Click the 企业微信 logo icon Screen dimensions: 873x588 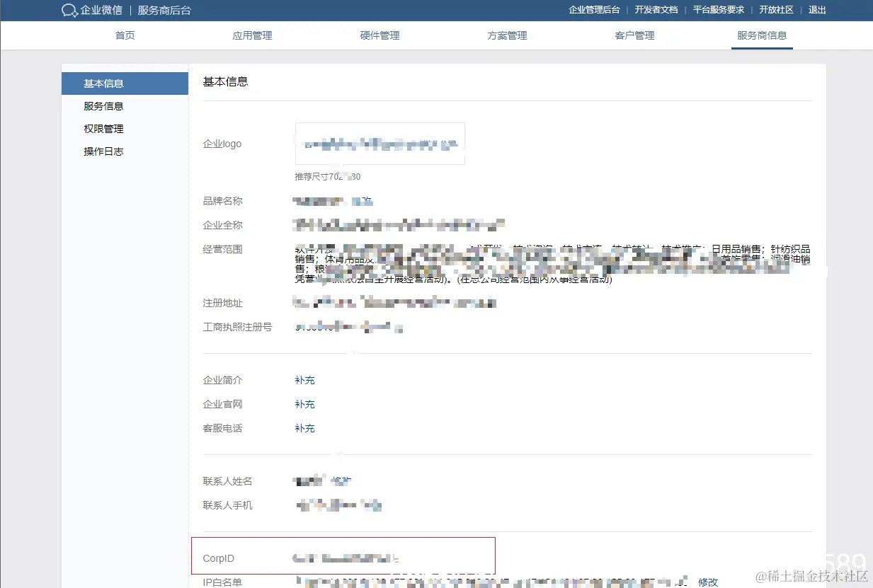[x=69, y=10]
